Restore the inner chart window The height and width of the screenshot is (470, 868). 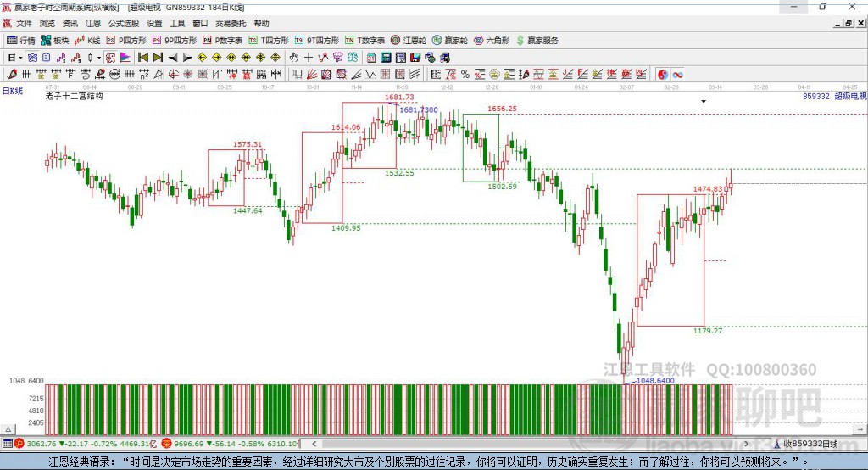coord(849,23)
